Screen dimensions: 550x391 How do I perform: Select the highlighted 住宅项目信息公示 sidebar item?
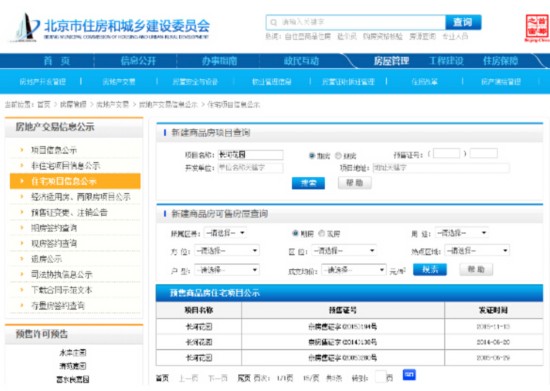coord(75,181)
